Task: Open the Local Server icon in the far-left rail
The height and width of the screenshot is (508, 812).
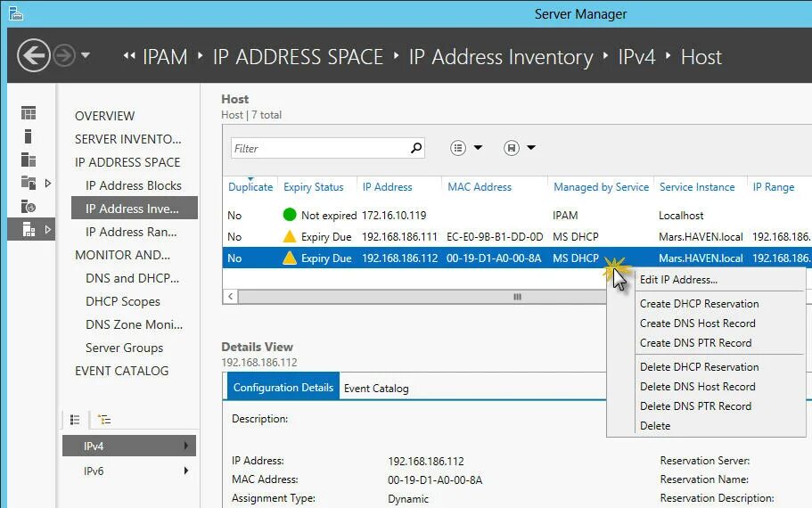Action: pos(28,136)
